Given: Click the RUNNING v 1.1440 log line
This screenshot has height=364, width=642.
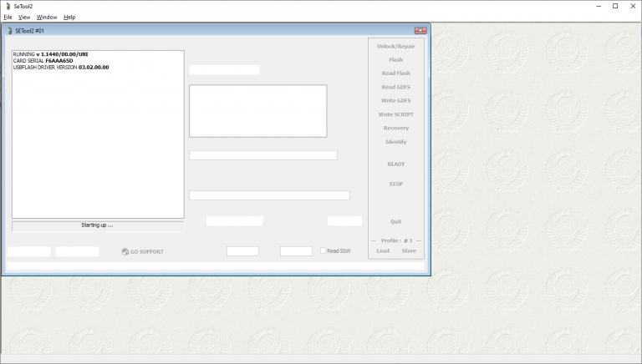Looking at the screenshot, I should [50, 54].
